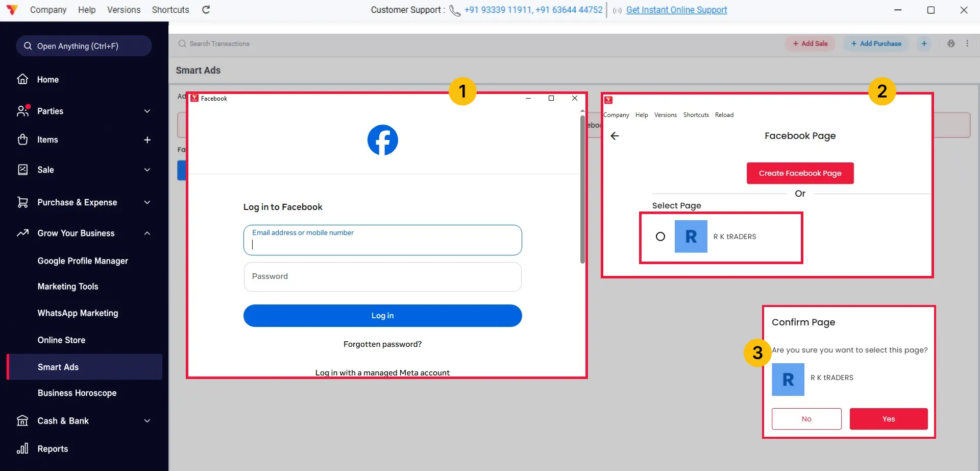980x471 pixels.
Task: Click Yes in Confirm Page dialog
Action: click(x=888, y=419)
